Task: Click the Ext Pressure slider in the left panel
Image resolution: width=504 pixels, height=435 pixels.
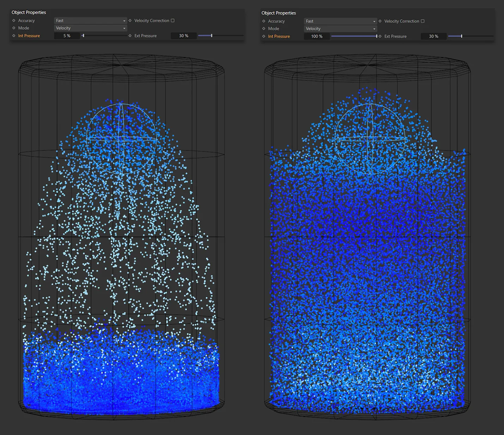Action: pos(211,35)
